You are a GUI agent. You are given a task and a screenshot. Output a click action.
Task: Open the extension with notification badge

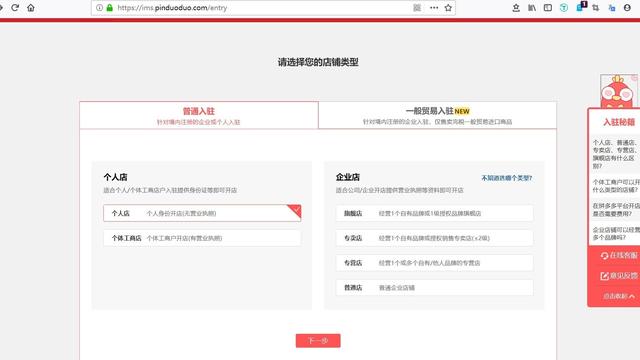click(580, 7)
